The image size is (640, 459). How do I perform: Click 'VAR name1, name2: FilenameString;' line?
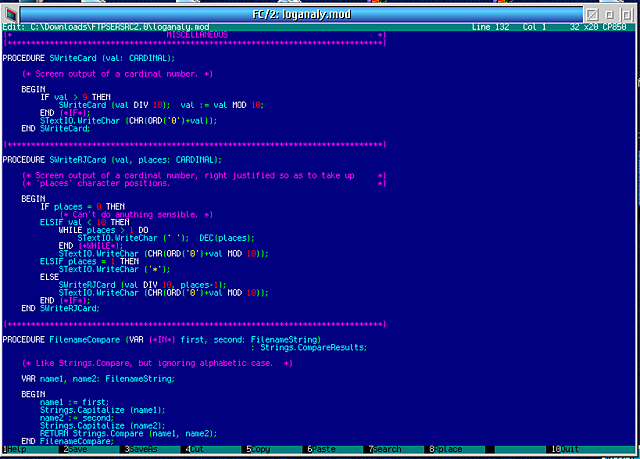coord(98,379)
